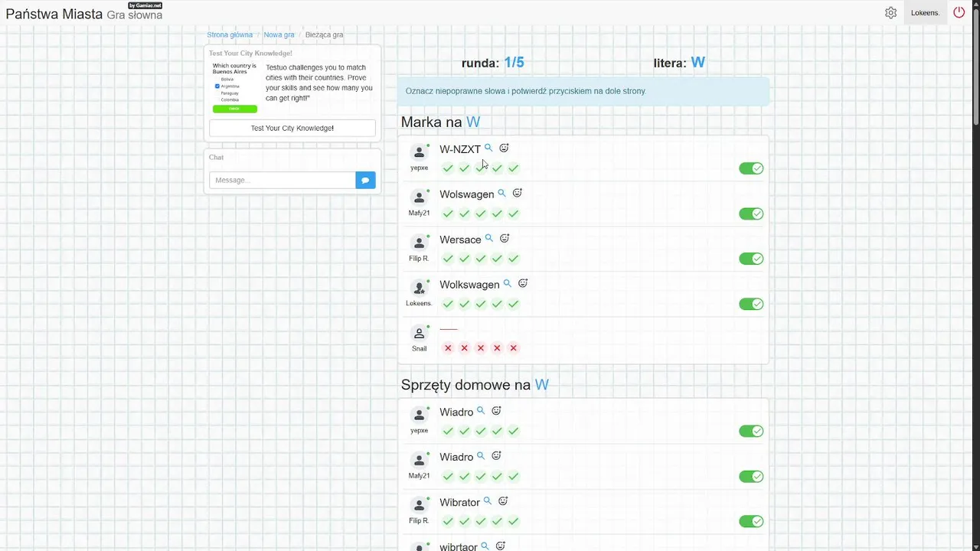980x551 pixels.
Task: Click the runda: 1/5 label
Action: pyautogui.click(x=493, y=63)
